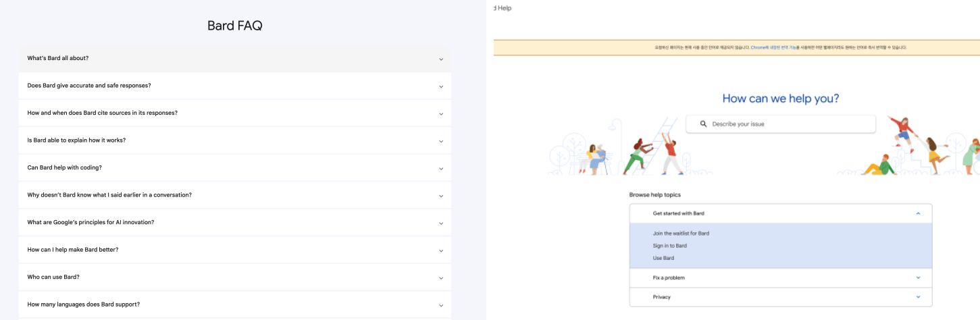Click "How can I help make Bard better?" text
The width and height of the screenshot is (980, 320).
coord(73,250)
